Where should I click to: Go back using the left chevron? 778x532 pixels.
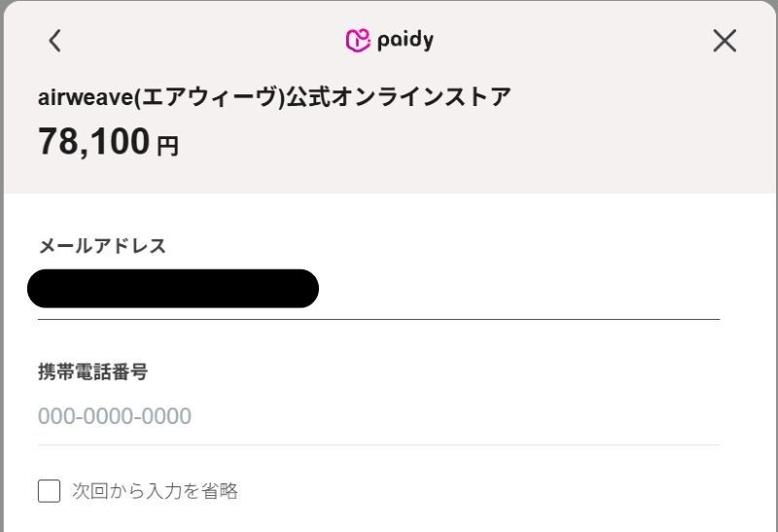tap(54, 40)
